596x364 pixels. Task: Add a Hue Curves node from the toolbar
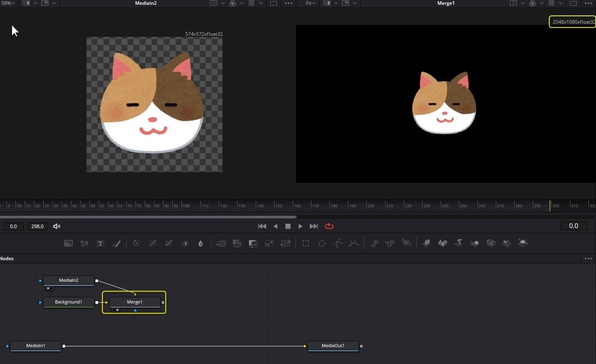pyautogui.click(x=169, y=243)
